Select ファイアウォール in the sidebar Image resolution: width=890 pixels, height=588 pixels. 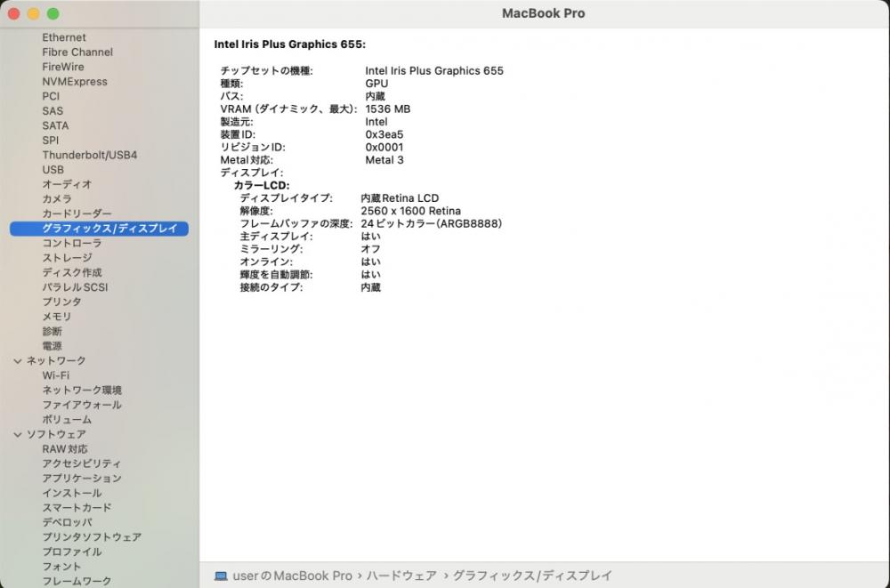pos(82,406)
